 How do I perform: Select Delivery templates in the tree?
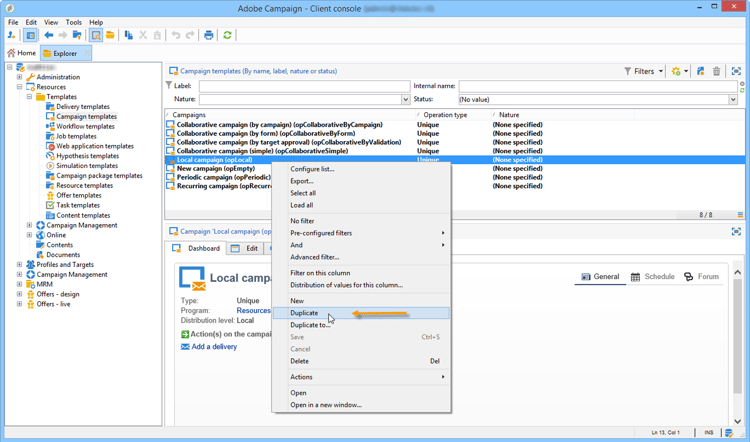point(83,107)
